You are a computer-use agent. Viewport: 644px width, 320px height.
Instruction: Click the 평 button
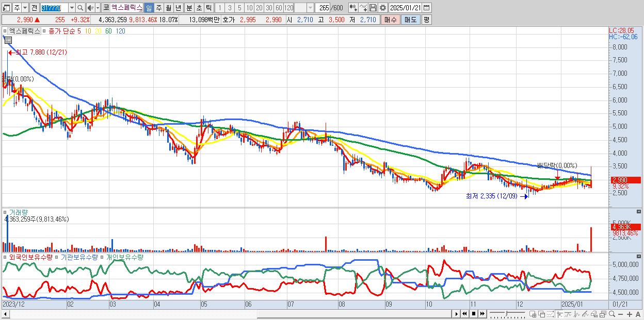pos(426,20)
